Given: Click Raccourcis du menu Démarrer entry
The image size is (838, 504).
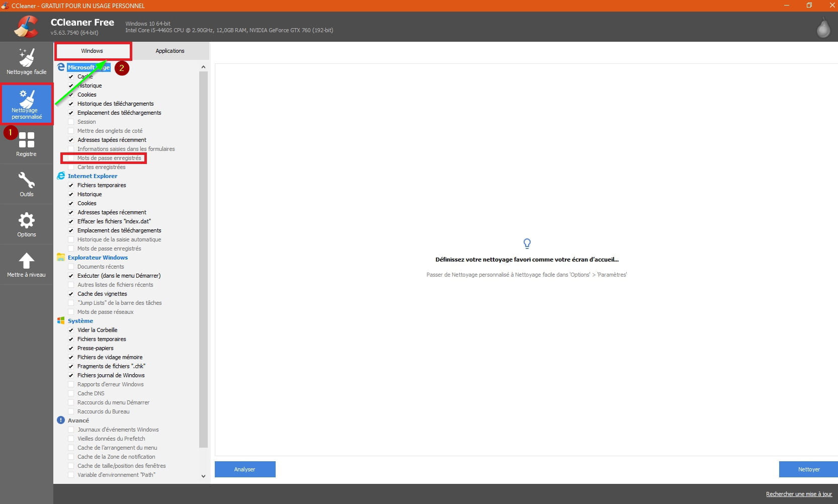Looking at the screenshot, I should 113,402.
